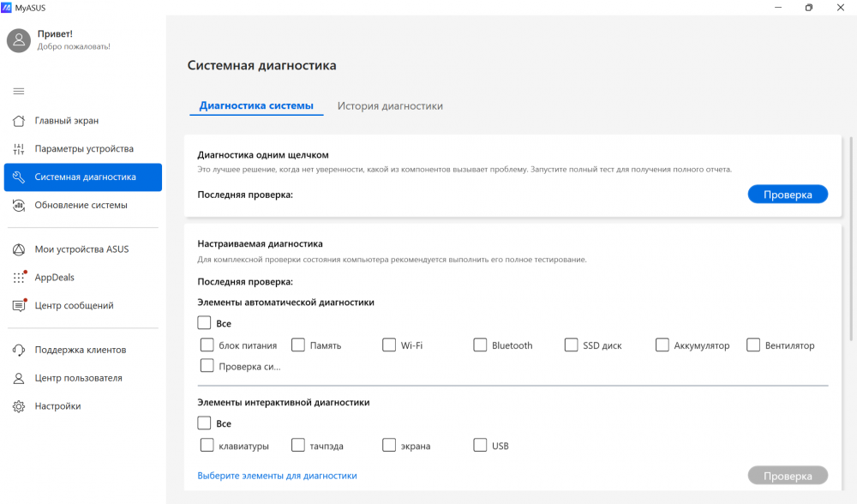Click the Центр сообщений message icon
This screenshot has height=504, width=857.
[19, 306]
